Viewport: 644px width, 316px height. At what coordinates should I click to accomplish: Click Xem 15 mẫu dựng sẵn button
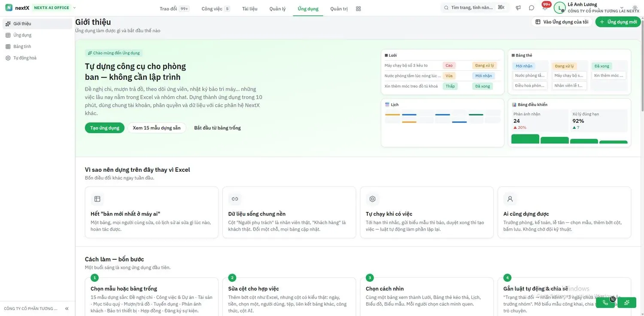(x=157, y=128)
